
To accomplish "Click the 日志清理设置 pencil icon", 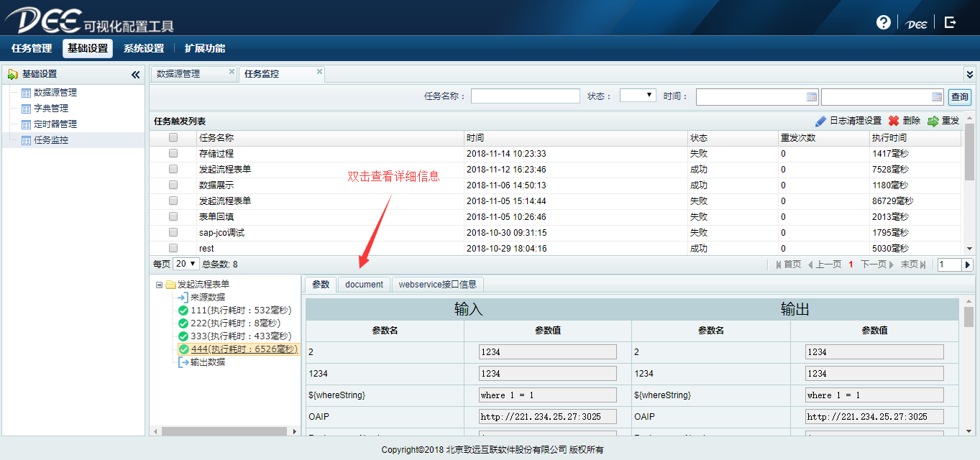I will click(x=820, y=121).
